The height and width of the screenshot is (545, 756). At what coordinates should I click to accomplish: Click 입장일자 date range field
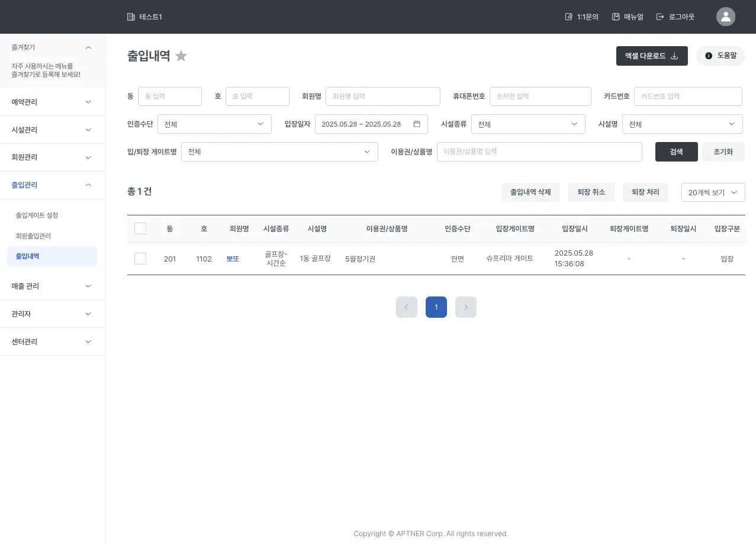click(371, 124)
